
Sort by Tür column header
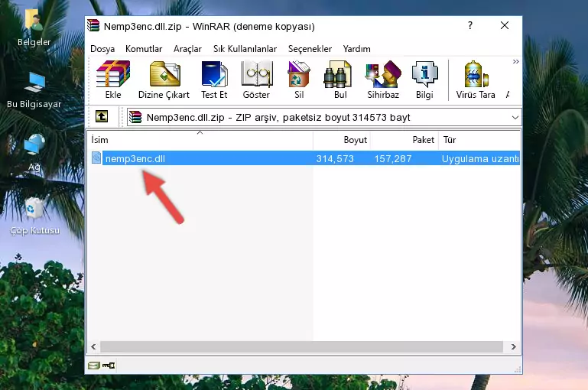pos(479,140)
